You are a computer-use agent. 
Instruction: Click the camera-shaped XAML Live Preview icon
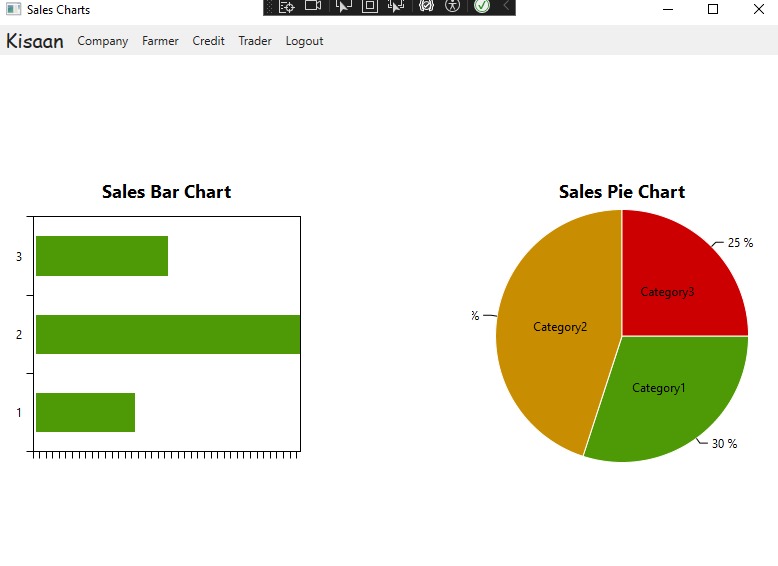coord(313,6)
